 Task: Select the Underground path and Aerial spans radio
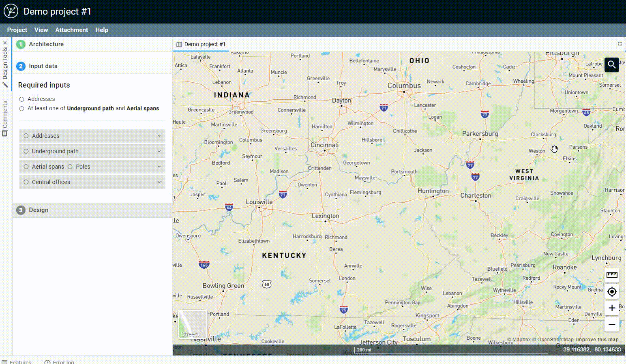pyautogui.click(x=22, y=109)
